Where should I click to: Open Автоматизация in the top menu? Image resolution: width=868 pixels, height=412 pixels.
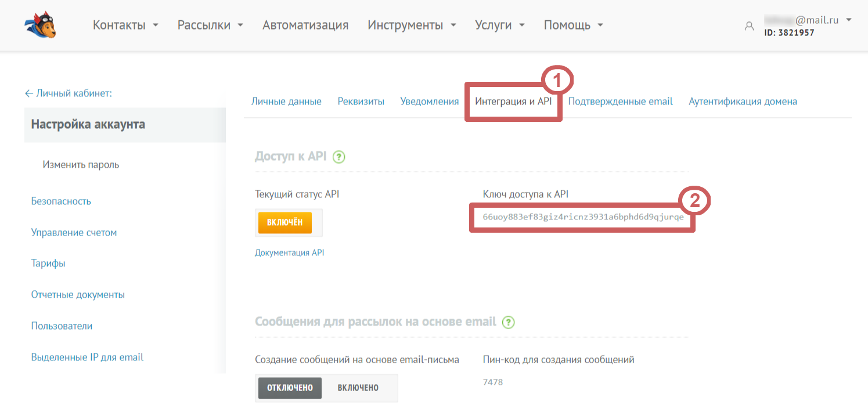305,26
